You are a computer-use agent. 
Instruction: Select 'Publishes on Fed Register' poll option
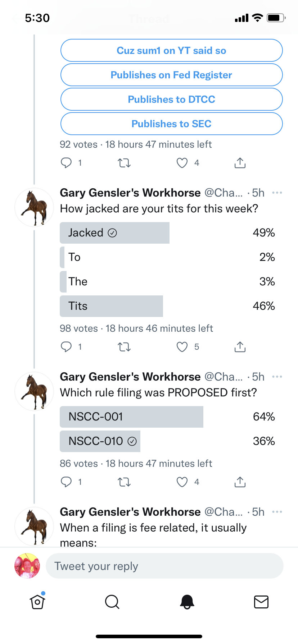(171, 75)
